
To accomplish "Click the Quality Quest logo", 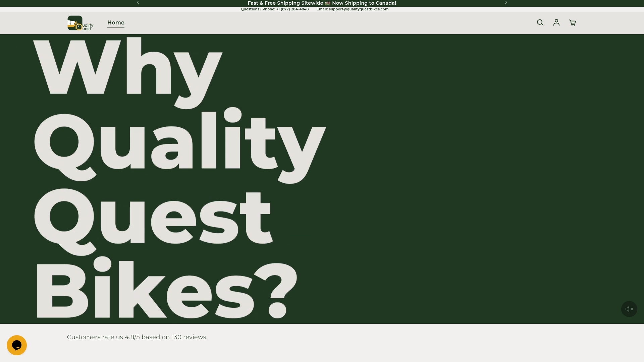I will (80, 23).
